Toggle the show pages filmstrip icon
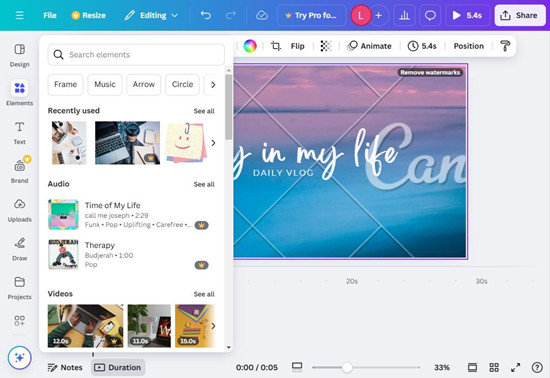 472,367
